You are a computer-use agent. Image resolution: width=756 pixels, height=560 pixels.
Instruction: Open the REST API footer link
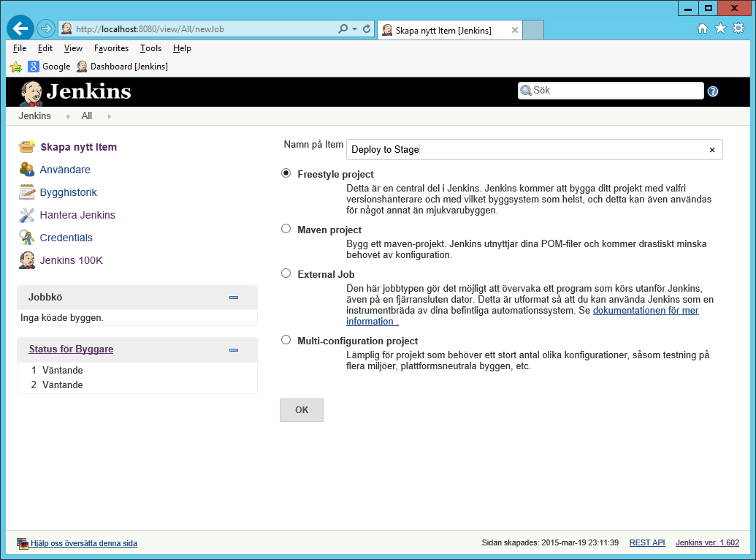click(x=647, y=542)
